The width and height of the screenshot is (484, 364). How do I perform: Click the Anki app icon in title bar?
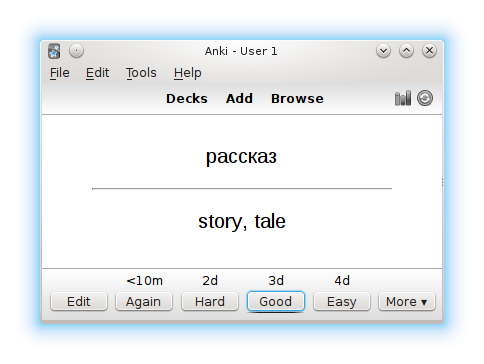[54, 51]
